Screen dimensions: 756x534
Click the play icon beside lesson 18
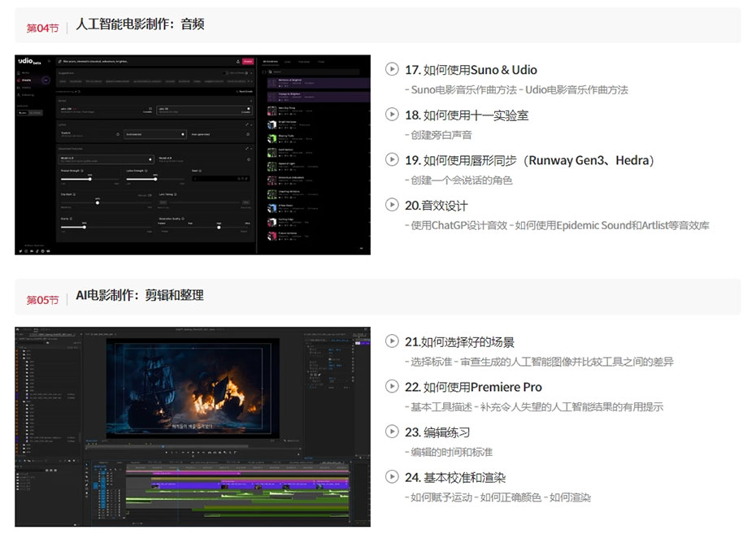pyautogui.click(x=392, y=115)
